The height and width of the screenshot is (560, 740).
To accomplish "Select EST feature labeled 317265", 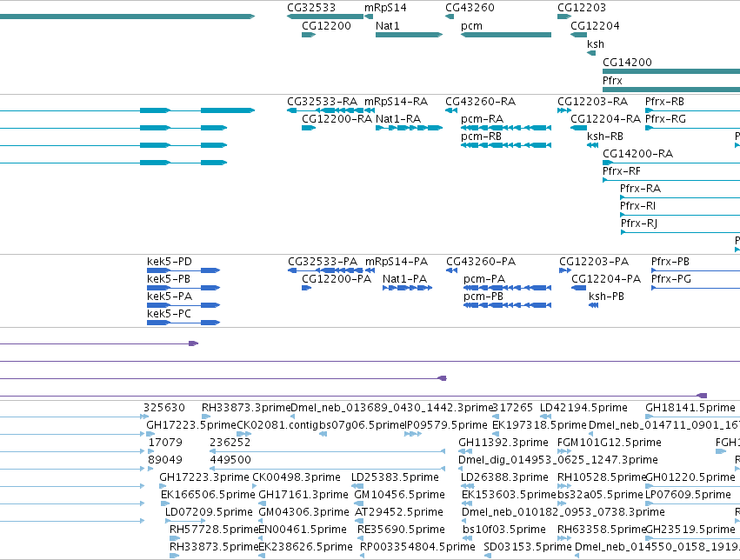I will click(x=512, y=408).
